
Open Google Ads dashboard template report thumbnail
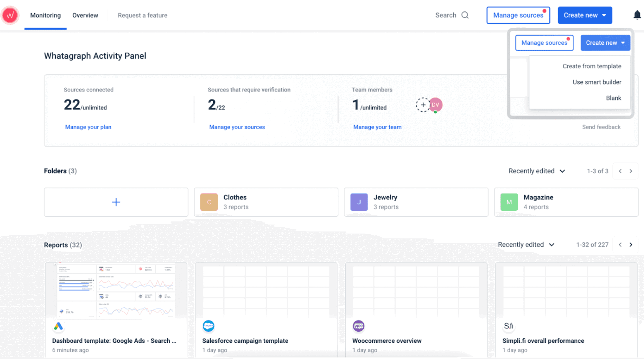click(x=116, y=290)
